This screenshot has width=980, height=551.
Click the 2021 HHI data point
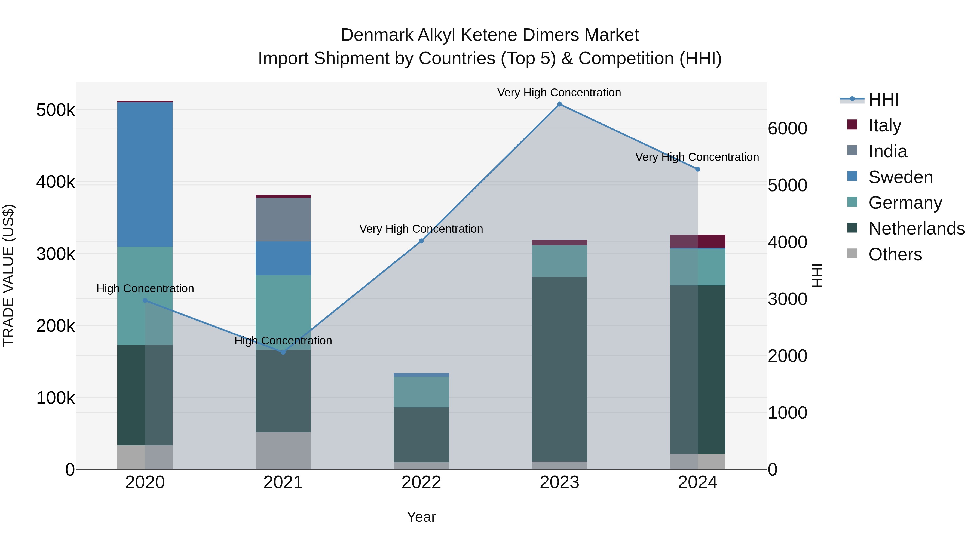pos(283,352)
